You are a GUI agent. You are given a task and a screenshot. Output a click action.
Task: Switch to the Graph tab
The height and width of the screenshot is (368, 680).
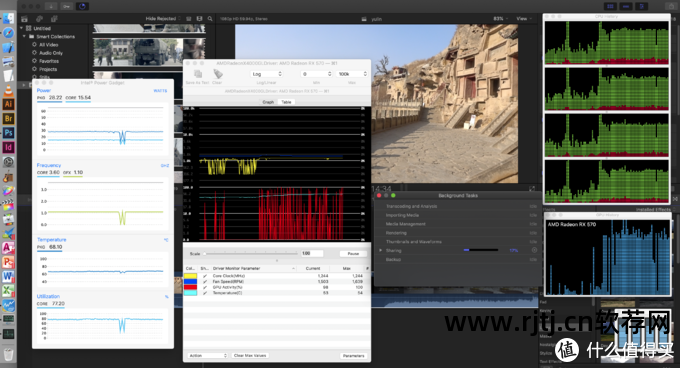pyautogui.click(x=268, y=102)
